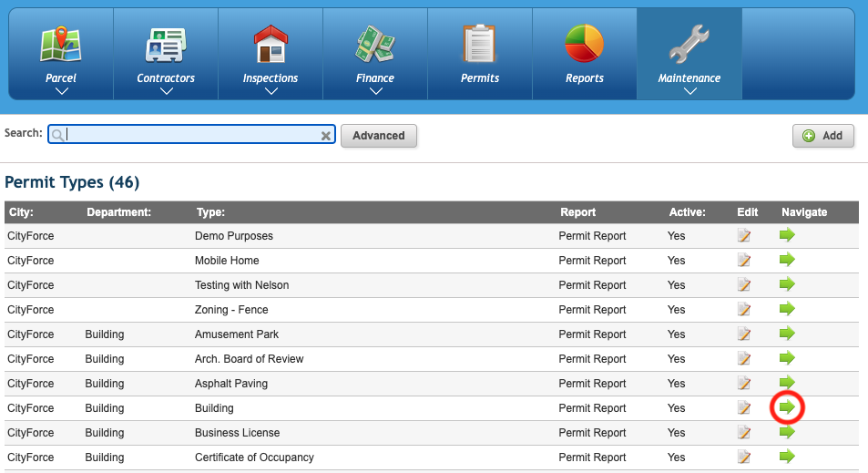This screenshot has width=868, height=473.
Task: Navigate to Amusement Park permit type
Action: tap(787, 334)
